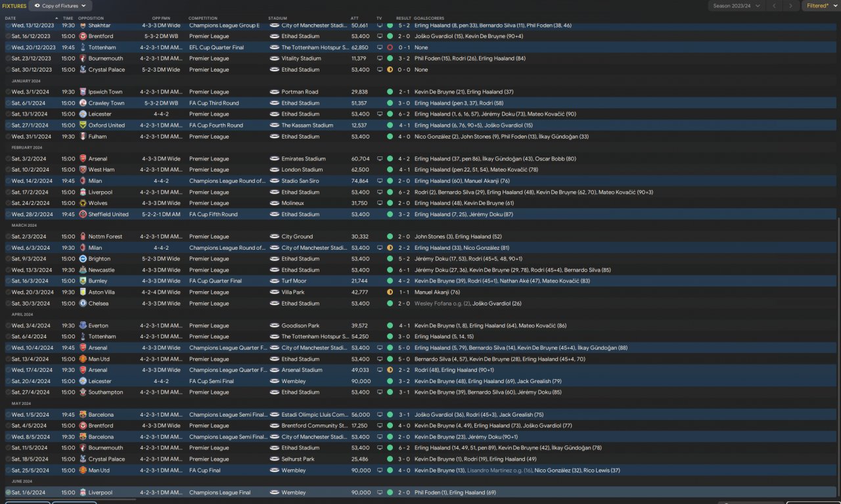Sort by the Opposition column header
This screenshot has width=841, height=504.
[x=91, y=18]
